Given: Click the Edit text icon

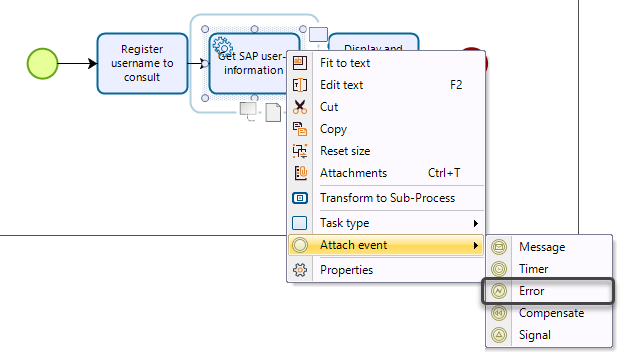Looking at the screenshot, I should click(x=300, y=85).
